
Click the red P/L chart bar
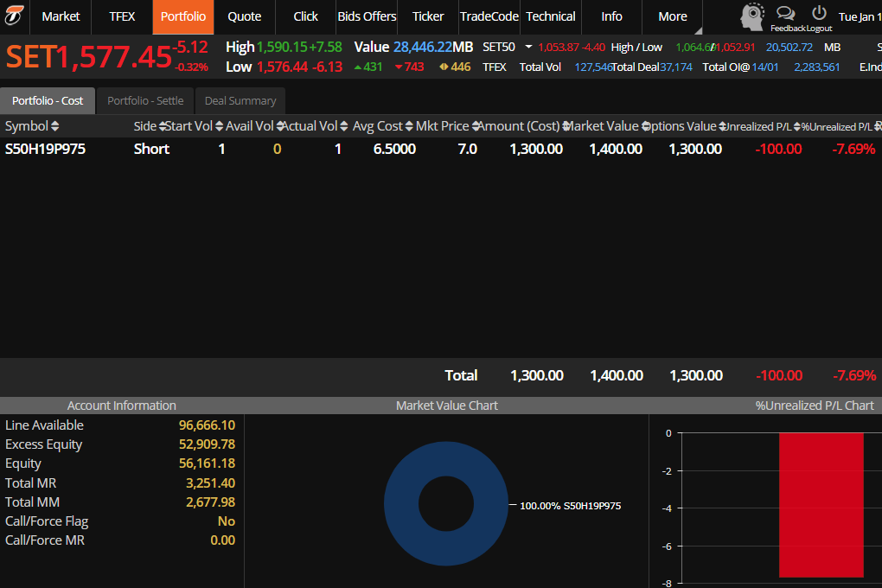coord(821,505)
